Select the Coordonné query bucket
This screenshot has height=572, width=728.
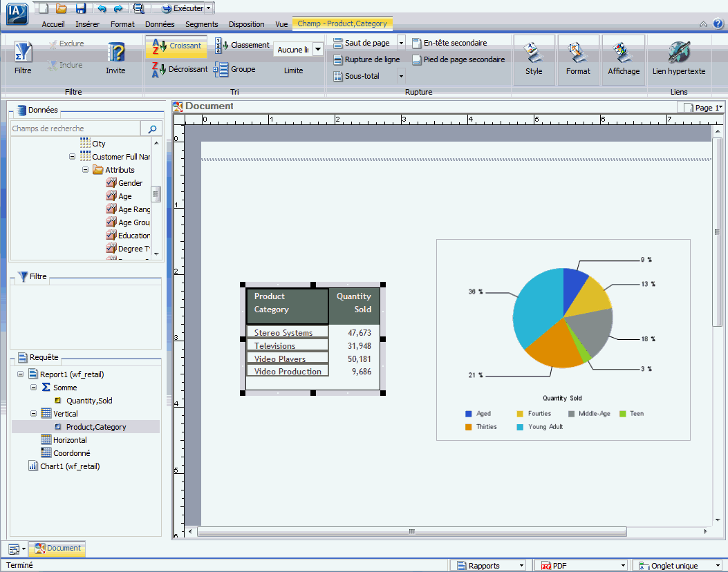[x=66, y=452]
